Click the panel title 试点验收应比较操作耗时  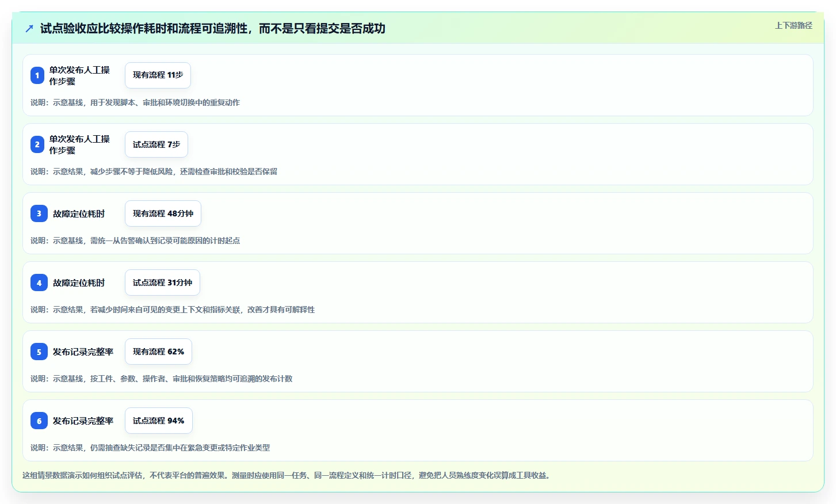213,28
